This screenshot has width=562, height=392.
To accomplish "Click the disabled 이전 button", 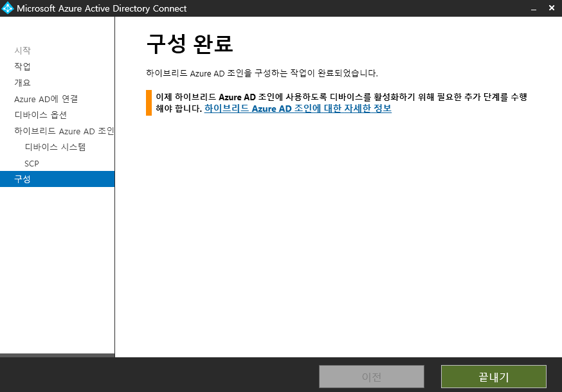I will [371, 377].
